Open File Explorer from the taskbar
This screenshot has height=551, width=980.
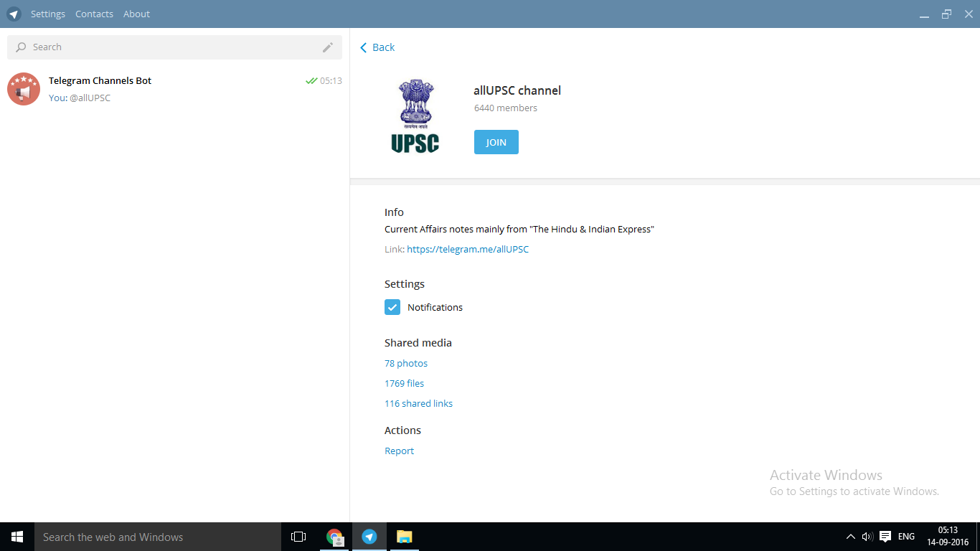405,537
